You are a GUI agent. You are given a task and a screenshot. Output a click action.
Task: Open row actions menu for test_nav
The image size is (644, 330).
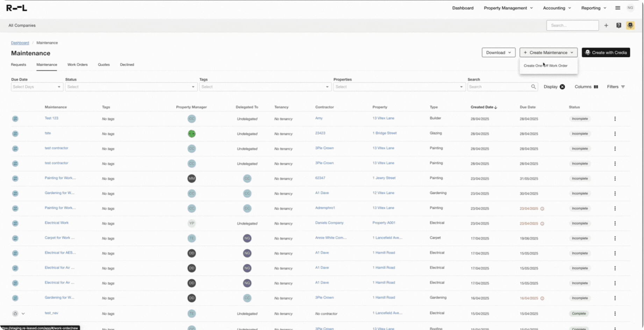tap(615, 314)
